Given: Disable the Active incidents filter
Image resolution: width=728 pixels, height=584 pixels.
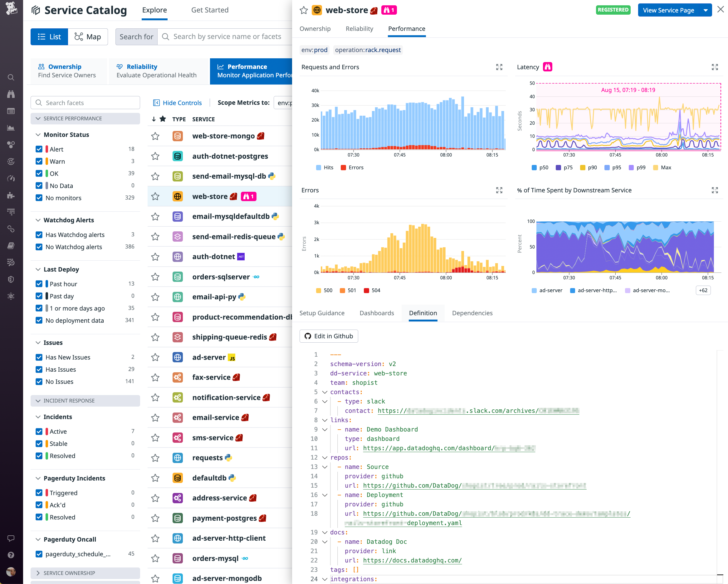Looking at the screenshot, I should point(39,431).
